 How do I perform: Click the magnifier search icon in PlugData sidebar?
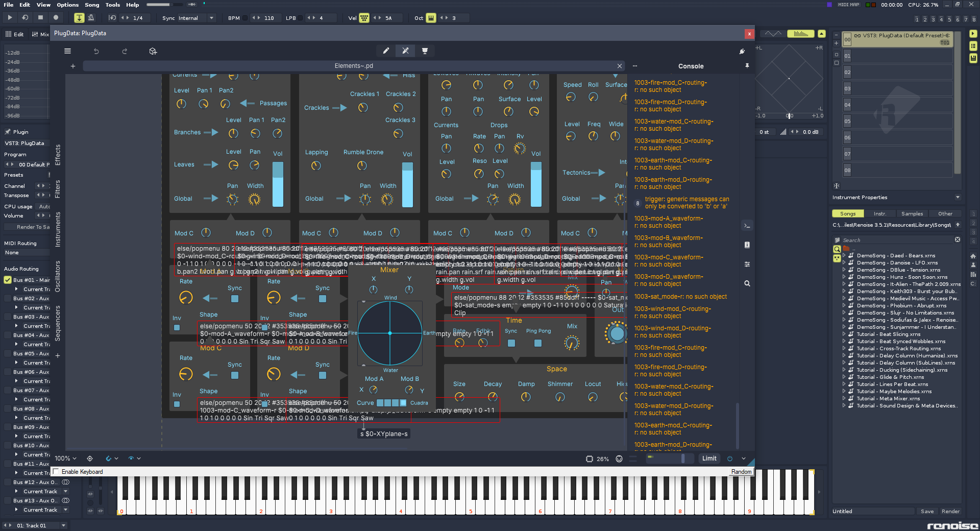point(747,283)
